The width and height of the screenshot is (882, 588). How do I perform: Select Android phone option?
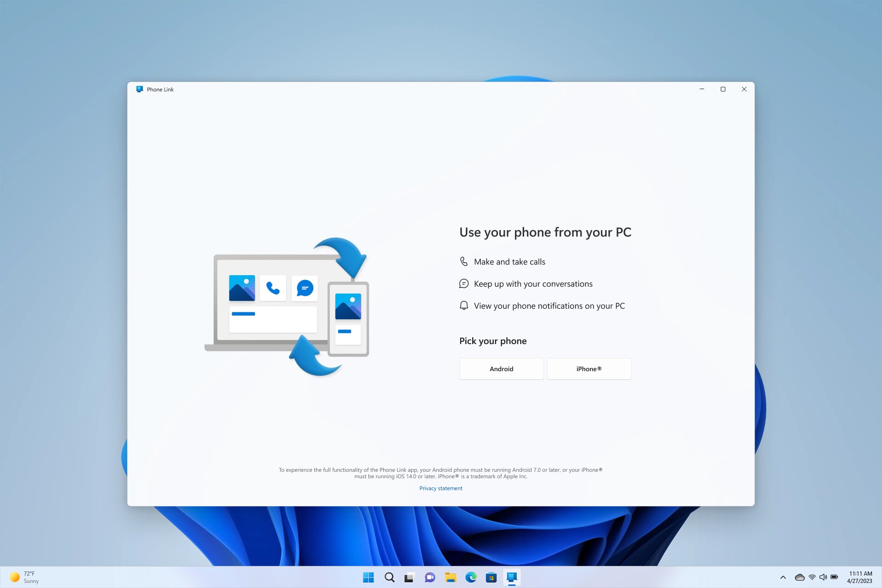pyautogui.click(x=501, y=369)
